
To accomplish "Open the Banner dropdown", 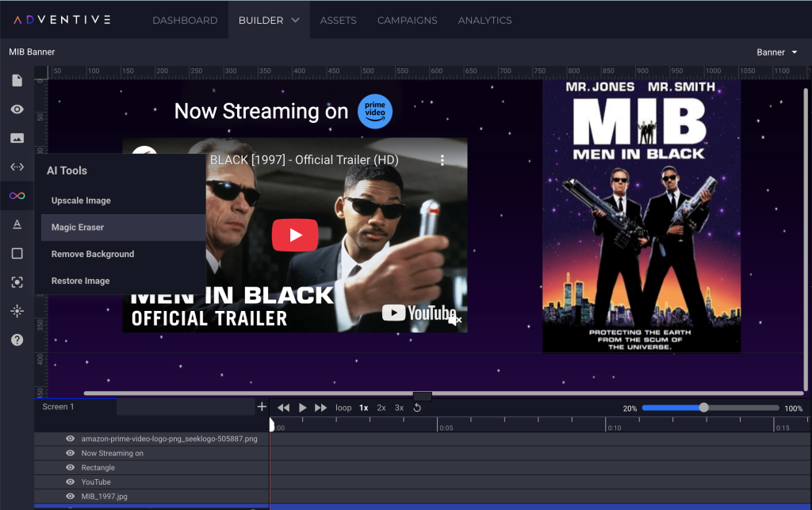I will [777, 52].
